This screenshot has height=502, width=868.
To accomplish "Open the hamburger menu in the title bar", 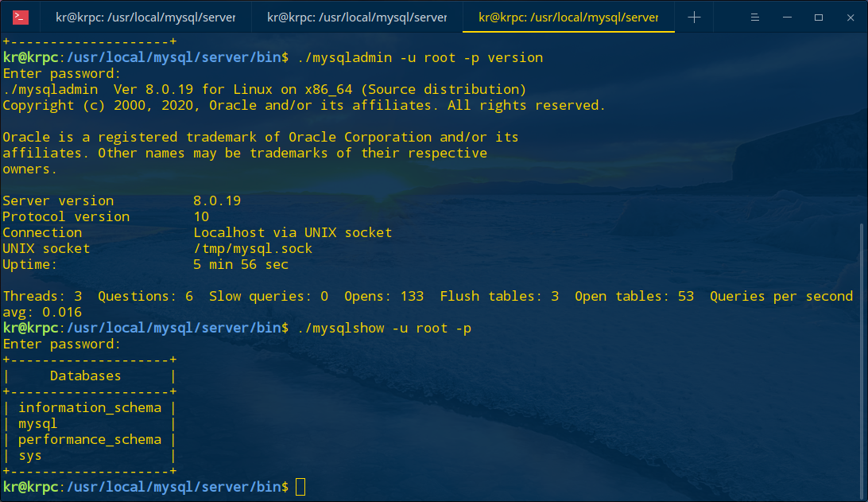I will click(754, 18).
